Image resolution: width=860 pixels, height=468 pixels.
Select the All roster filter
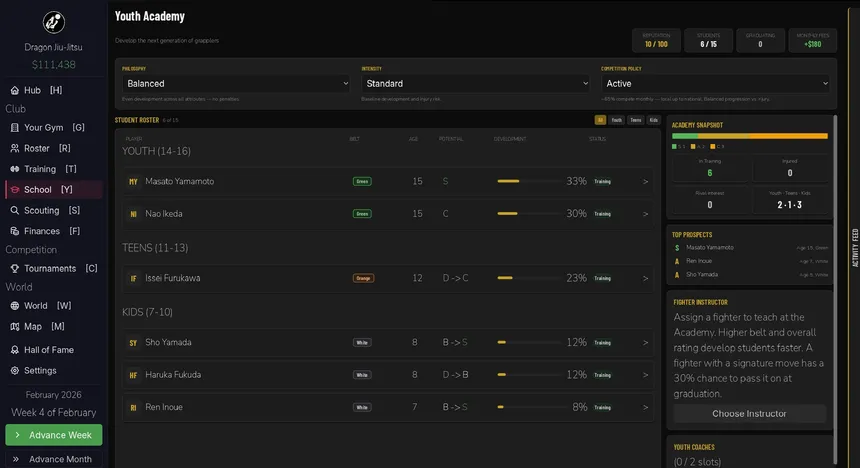(x=600, y=120)
